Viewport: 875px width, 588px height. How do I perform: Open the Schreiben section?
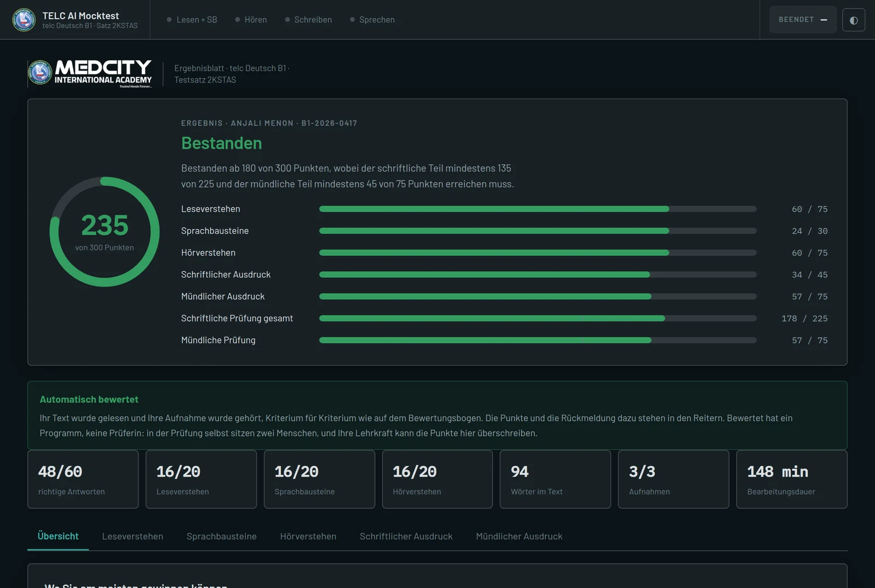[x=308, y=20]
